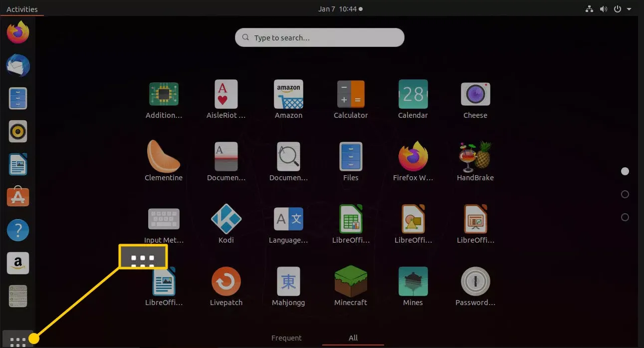Viewport: 644px width, 348px height.
Task: Click the network status icon in top bar
Action: coord(589,9)
